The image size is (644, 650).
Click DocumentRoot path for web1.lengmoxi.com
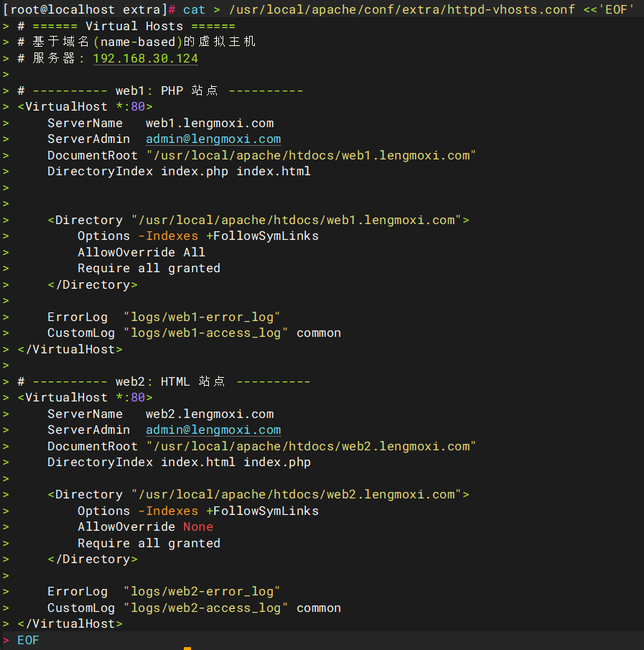[x=311, y=155]
